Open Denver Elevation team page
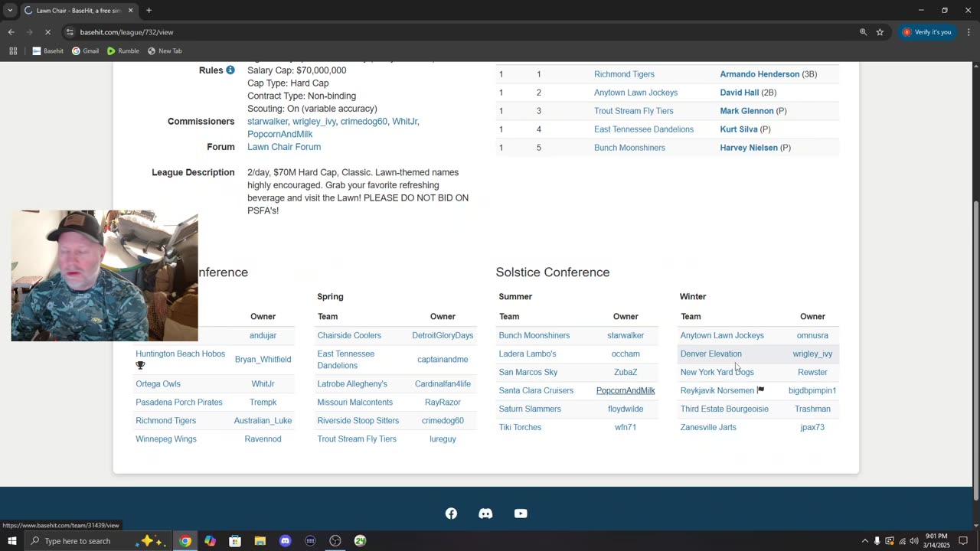 (x=711, y=354)
